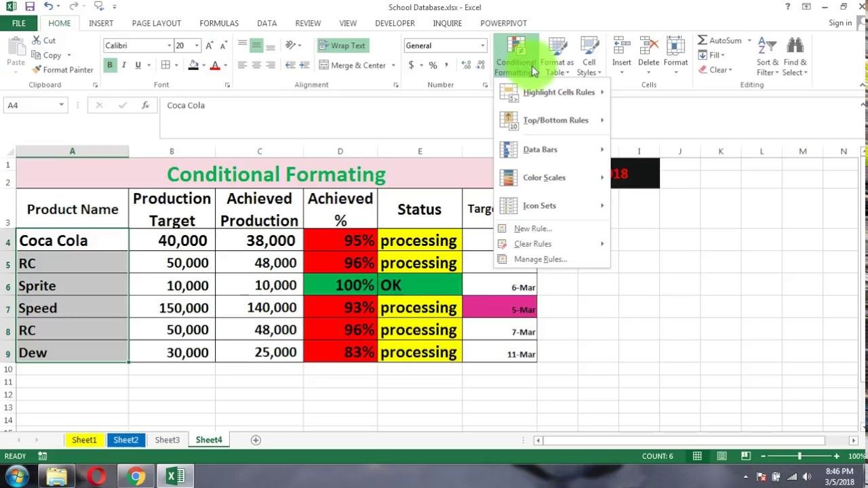Toggle Underline formatting
This screenshot has width=868, height=488.
coord(138,65)
